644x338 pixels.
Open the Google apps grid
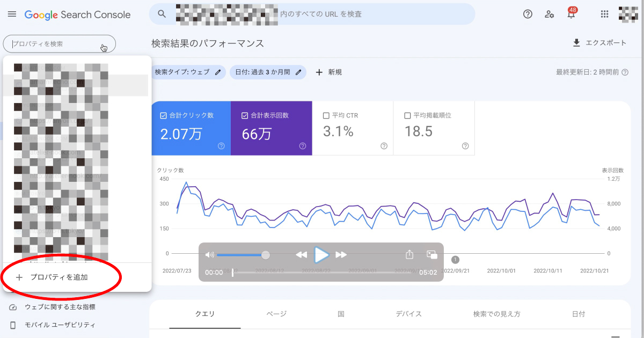point(605,14)
